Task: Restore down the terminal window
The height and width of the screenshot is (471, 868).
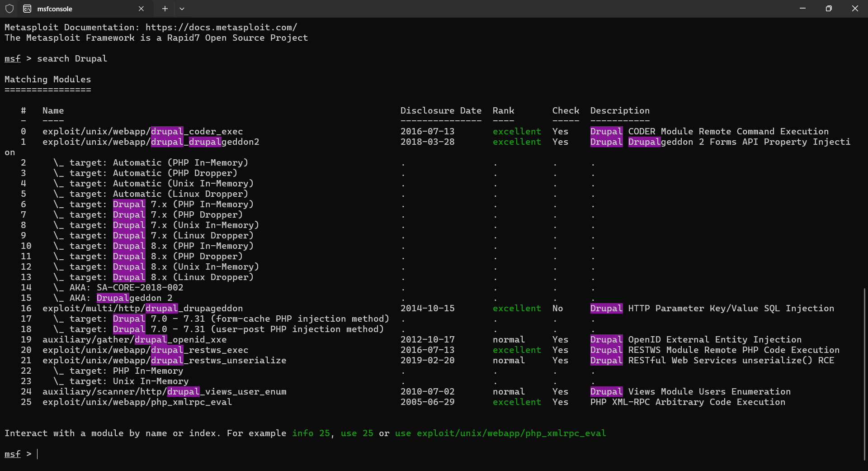Action: [829, 9]
